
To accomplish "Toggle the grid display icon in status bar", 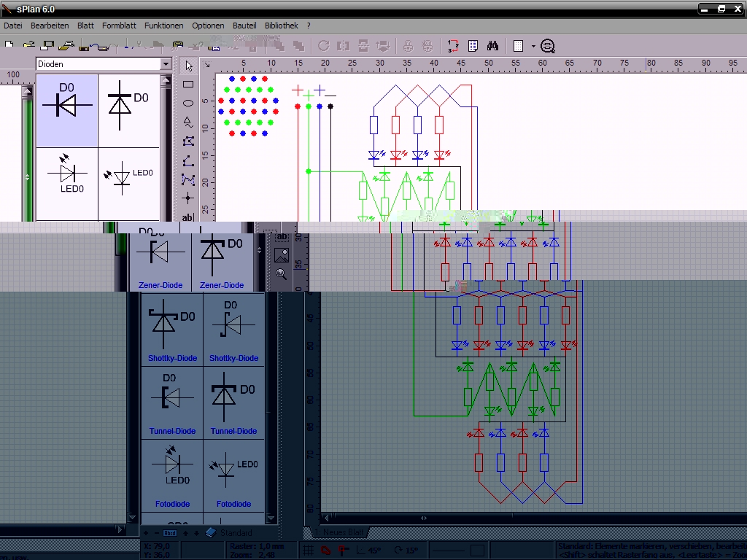I will (x=309, y=551).
